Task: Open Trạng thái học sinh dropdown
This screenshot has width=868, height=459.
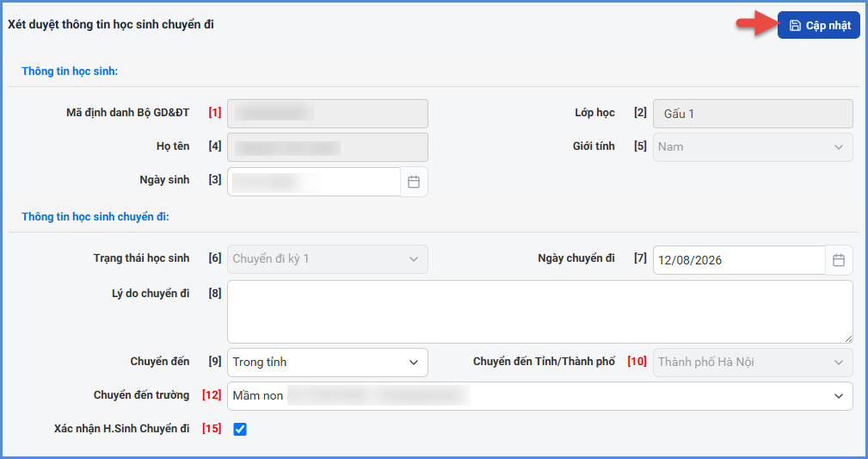Action: pos(327,259)
